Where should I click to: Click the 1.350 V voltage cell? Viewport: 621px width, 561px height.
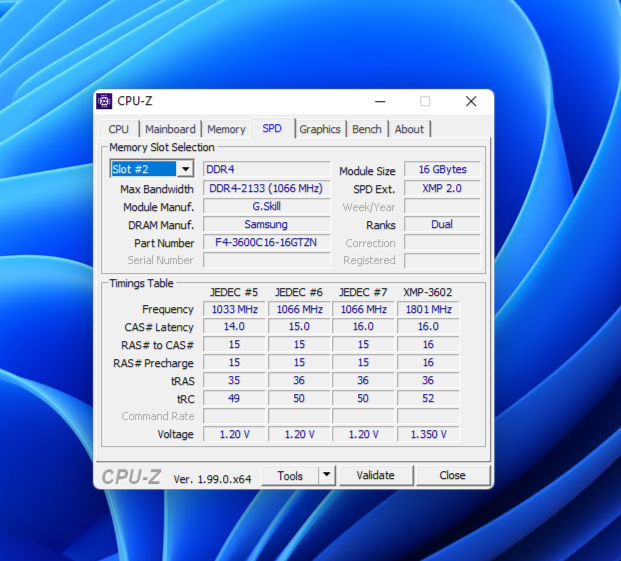pos(428,434)
